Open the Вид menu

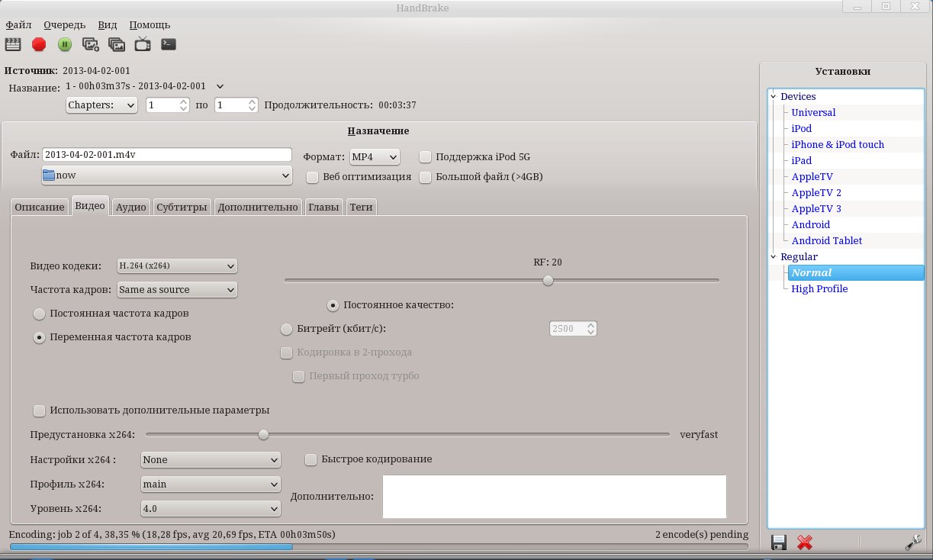[x=108, y=24]
